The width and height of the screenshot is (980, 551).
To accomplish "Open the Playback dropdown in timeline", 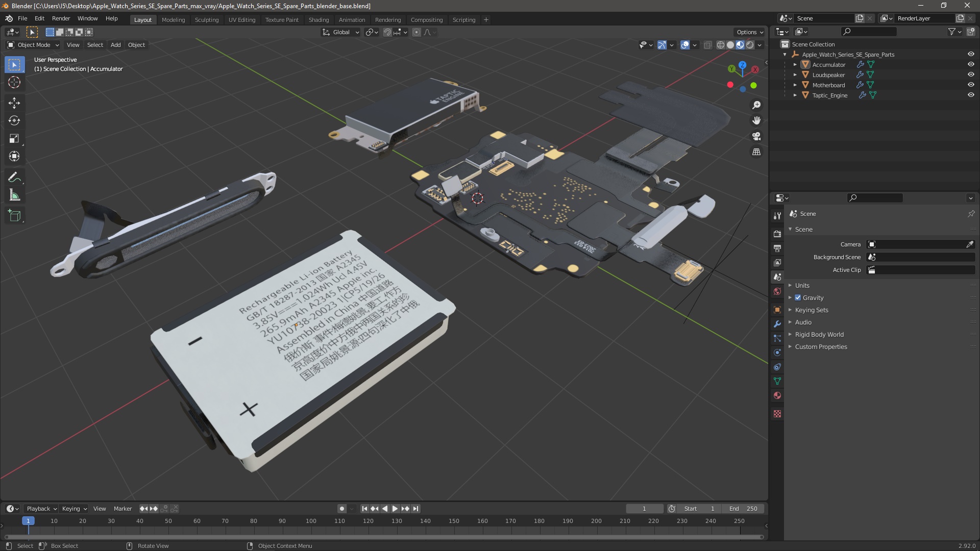I will tap(41, 509).
